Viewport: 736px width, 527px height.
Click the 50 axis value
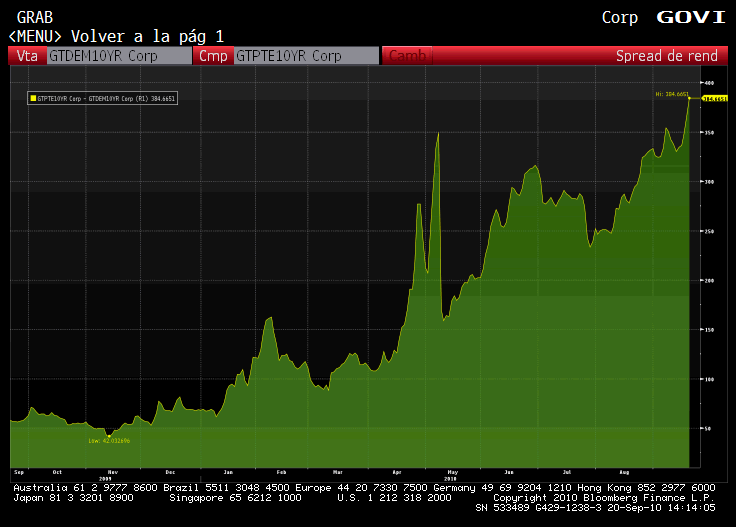click(x=708, y=428)
